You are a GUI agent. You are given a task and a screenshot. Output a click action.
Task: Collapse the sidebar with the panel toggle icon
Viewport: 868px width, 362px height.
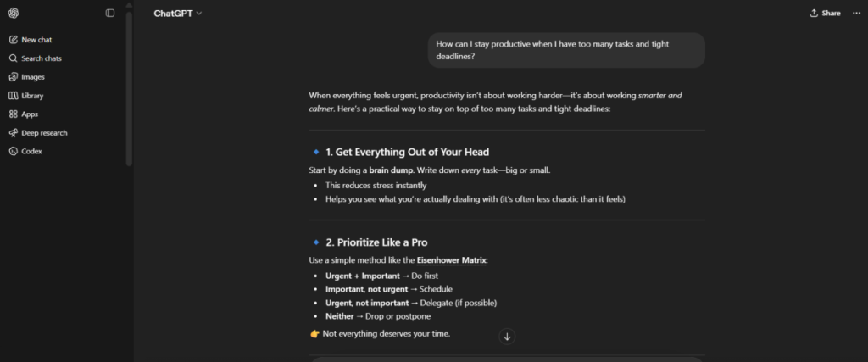[x=110, y=13]
